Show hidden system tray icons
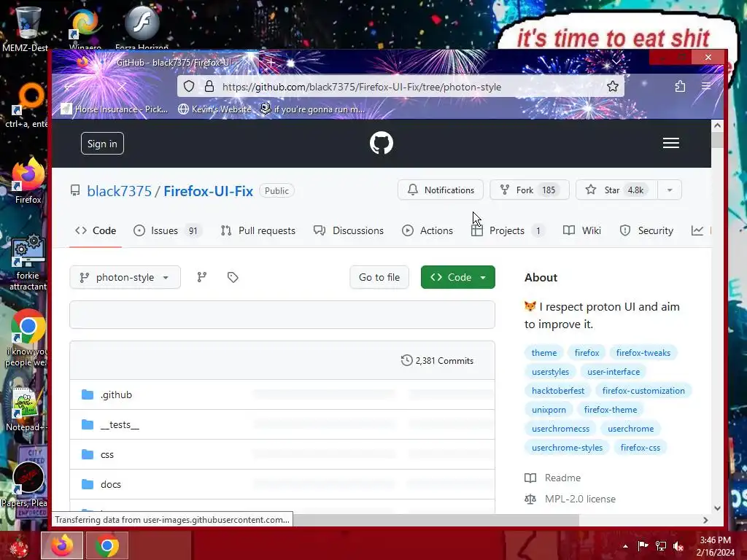Viewport: 747px width, 560px height. 625,546
